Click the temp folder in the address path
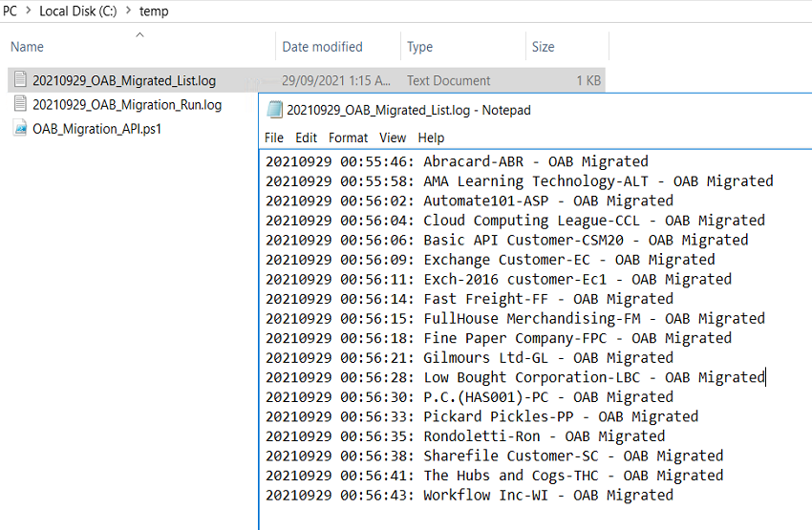Screen dimensions: 812x530 pyautogui.click(x=153, y=11)
